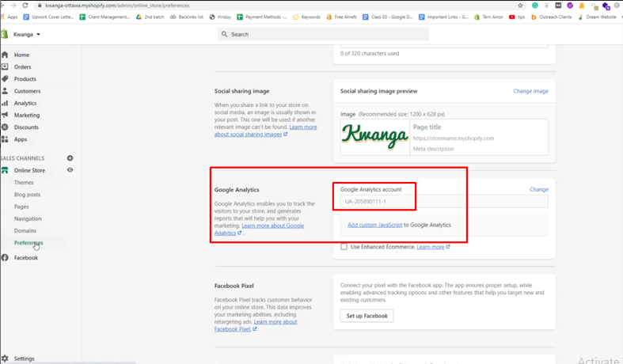The image size is (623, 364).
Task: Open Dream Website bookmark
Action: pyautogui.click(x=597, y=17)
